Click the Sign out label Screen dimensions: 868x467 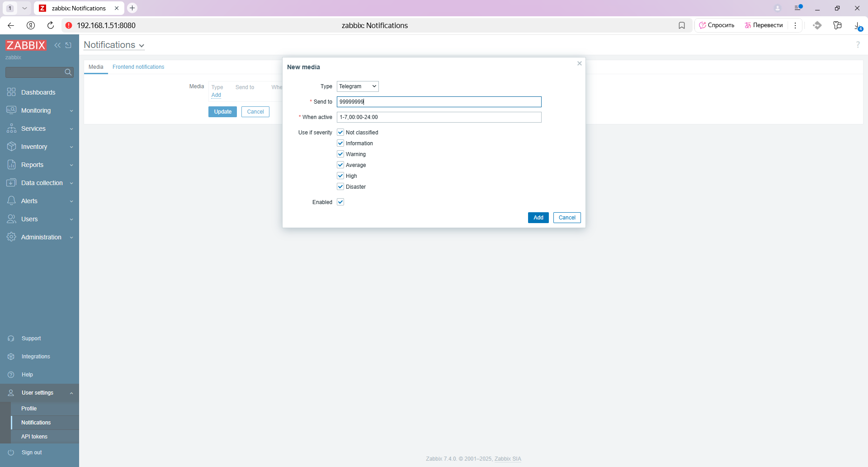tap(32, 453)
